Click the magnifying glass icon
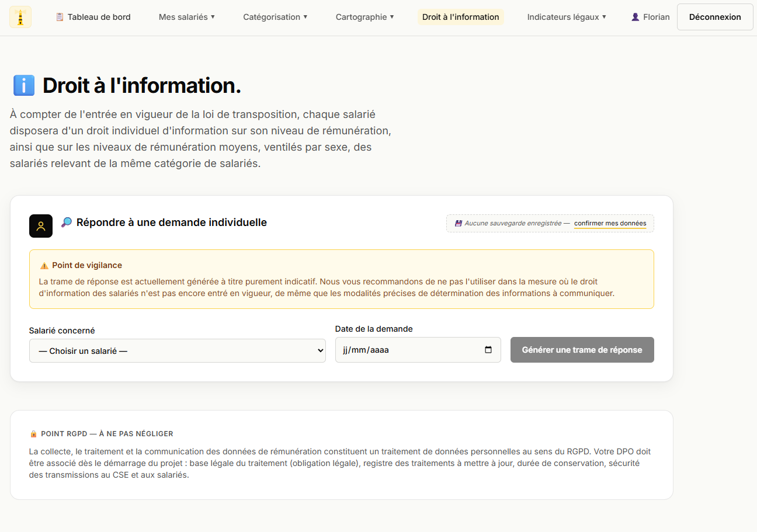Viewport: 757px width, 532px height. point(67,222)
